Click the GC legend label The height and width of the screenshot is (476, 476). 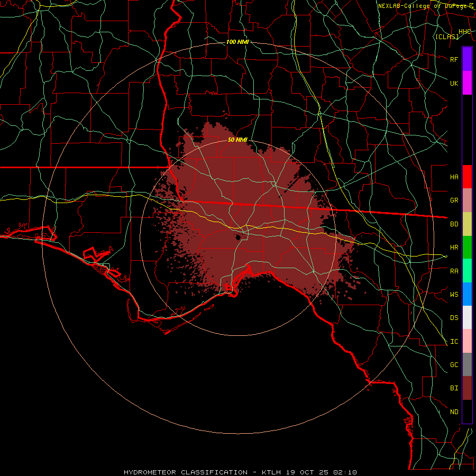click(x=454, y=364)
